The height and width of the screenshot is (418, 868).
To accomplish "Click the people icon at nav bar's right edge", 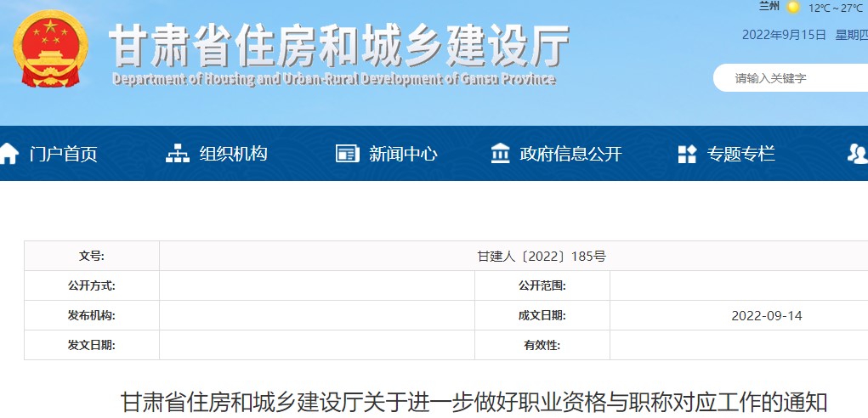I will [857, 154].
